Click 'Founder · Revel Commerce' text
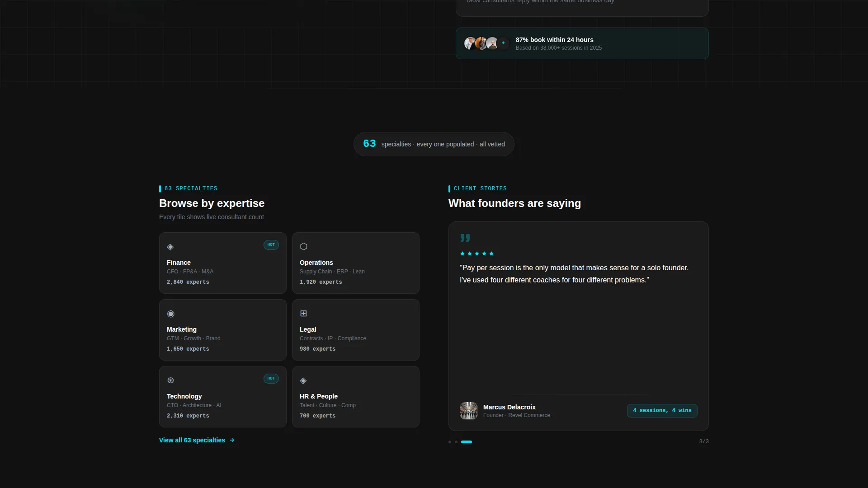 coord(517,415)
